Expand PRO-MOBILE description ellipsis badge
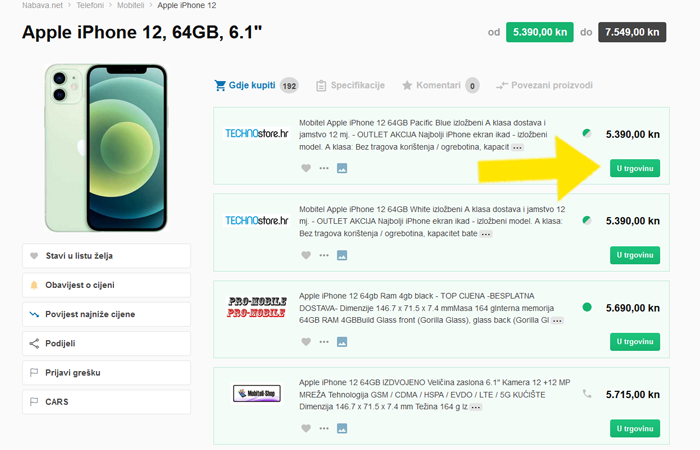The height and width of the screenshot is (450, 700). [557, 321]
